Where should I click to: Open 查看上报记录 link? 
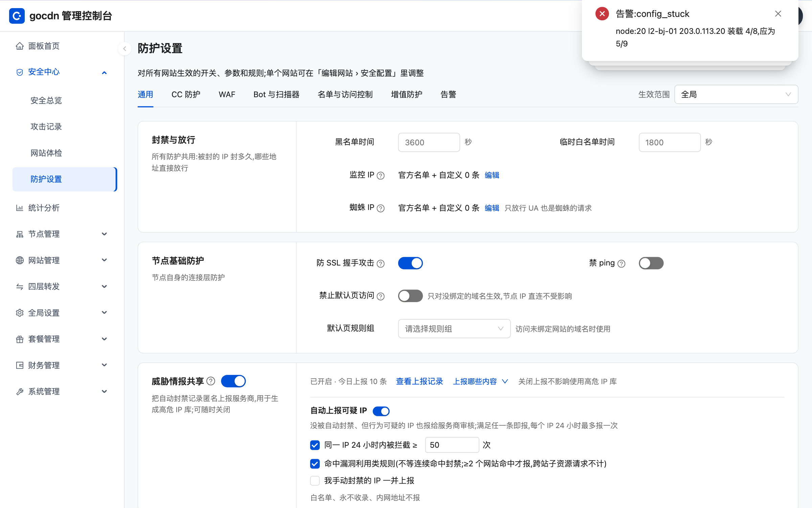[420, 381]
